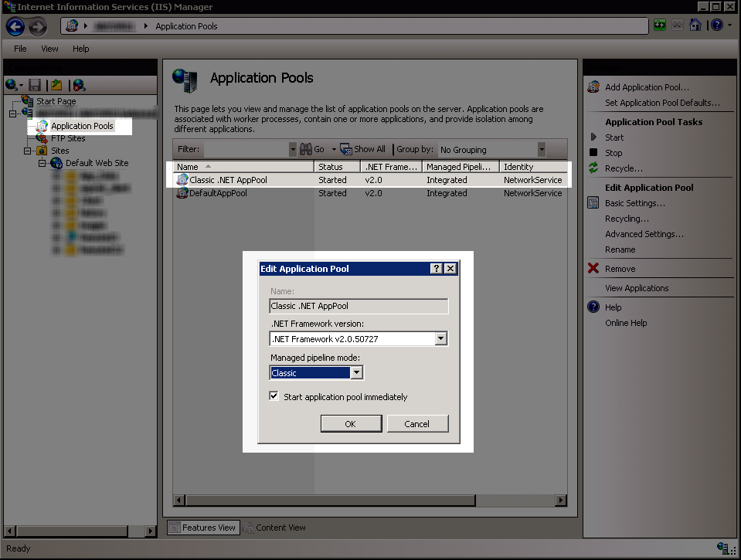Click the red Remove icon in Actions pane
Image resolution: width=741 pixels, height=560 pixels.
pyautogui.click(x=593, y=268)
